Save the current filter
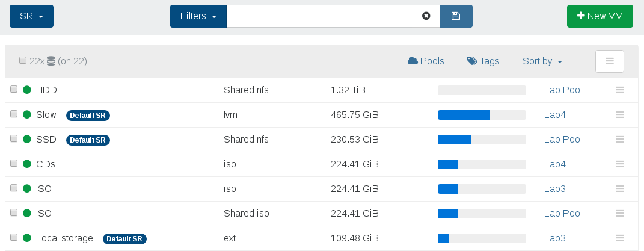This screenshot has height=251, width=644. [456, 16]
